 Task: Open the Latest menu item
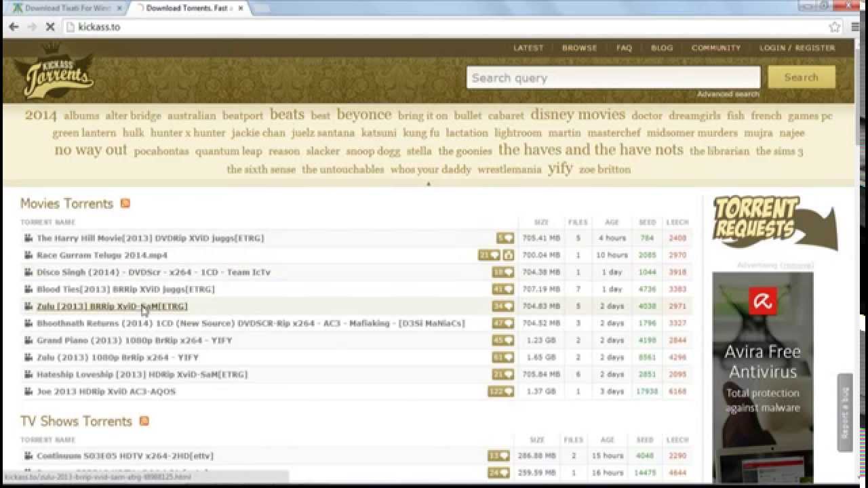point(528,48)
